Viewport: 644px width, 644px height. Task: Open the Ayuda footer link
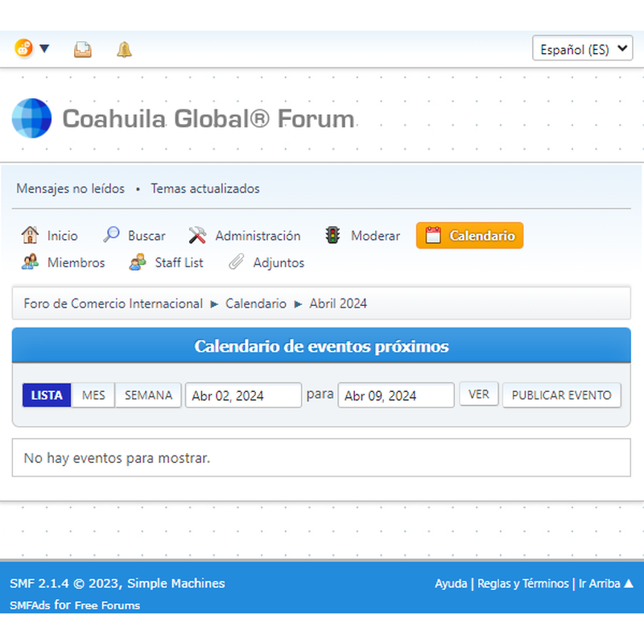tap(451, 583)
